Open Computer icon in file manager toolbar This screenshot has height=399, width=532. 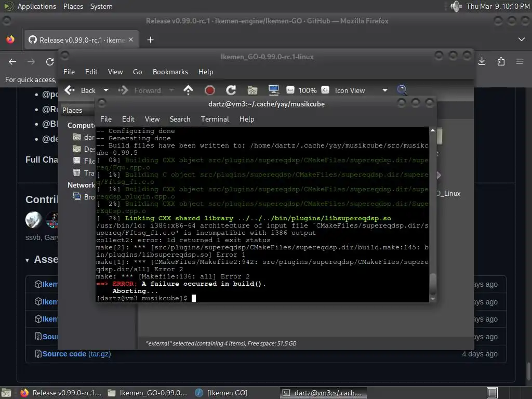click(x=273, y=90)
